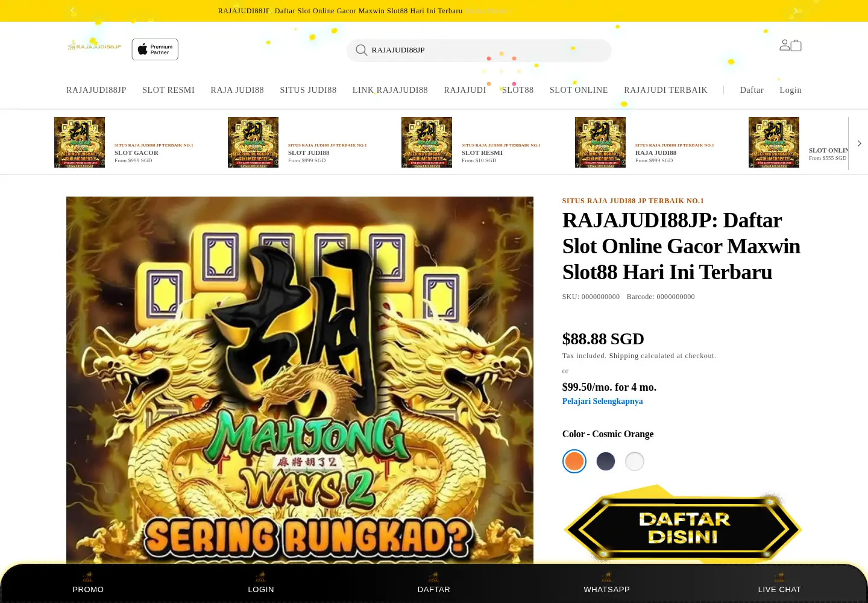
Task: Open the RAJAJUDI TERBAIK menu item
Action: [665, 90]
